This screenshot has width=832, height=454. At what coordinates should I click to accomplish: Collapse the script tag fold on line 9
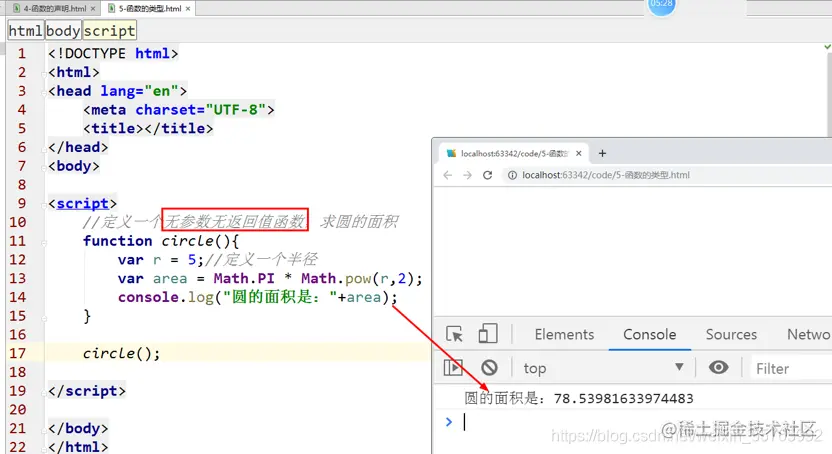coord(44,204)
